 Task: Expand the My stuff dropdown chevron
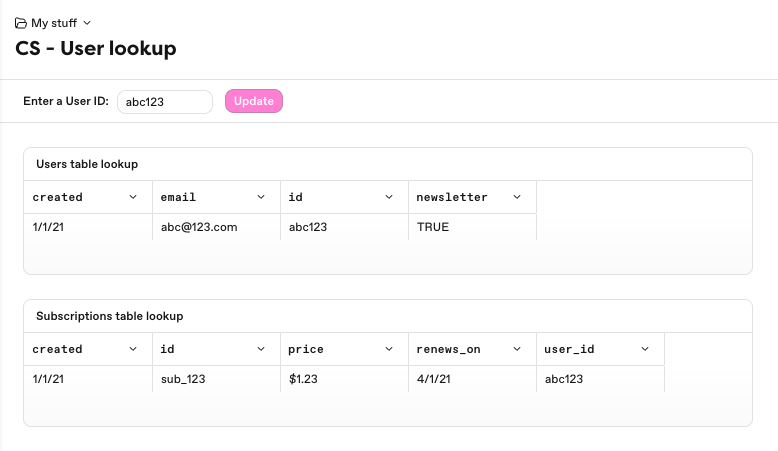click(87, 23)
